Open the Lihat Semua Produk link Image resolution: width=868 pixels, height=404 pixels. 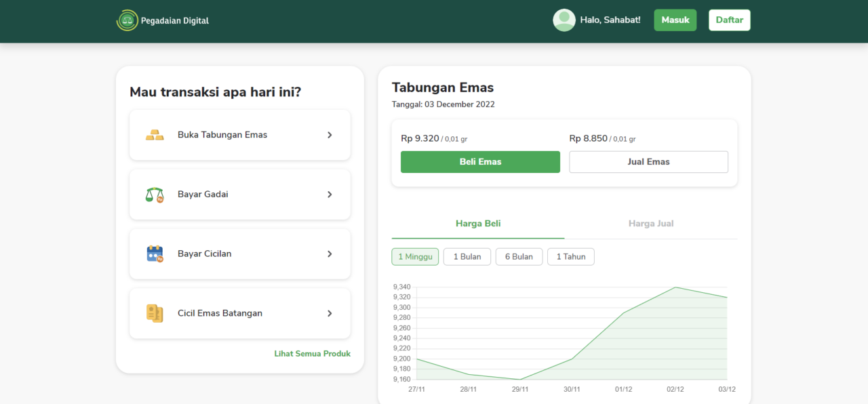coord(312,354)
